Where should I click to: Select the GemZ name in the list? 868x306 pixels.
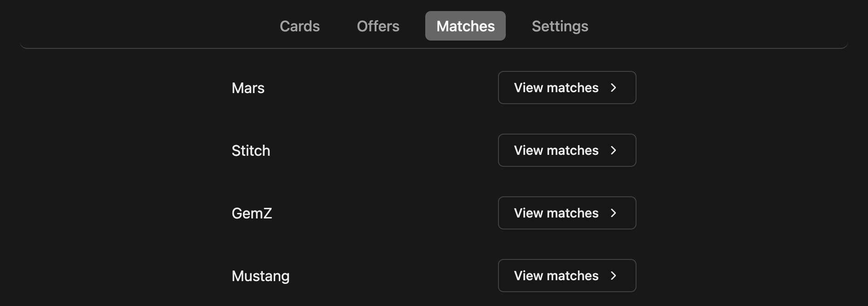click(x=252, y=213)
